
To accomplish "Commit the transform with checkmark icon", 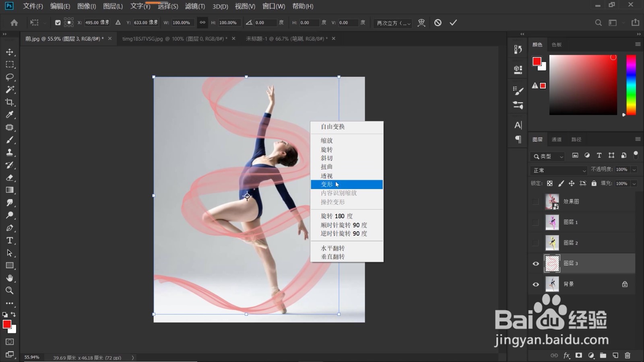I will tap(453, 23).
